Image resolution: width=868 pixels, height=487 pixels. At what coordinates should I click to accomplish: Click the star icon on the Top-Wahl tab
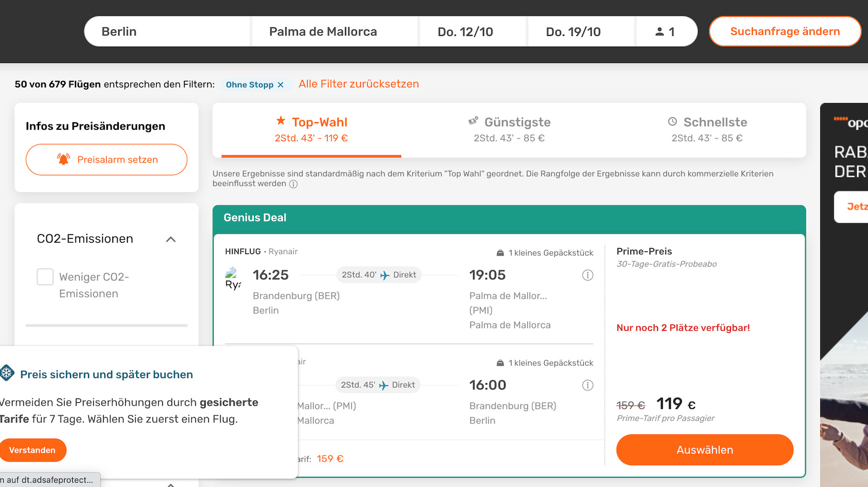(x=280, y=122)
